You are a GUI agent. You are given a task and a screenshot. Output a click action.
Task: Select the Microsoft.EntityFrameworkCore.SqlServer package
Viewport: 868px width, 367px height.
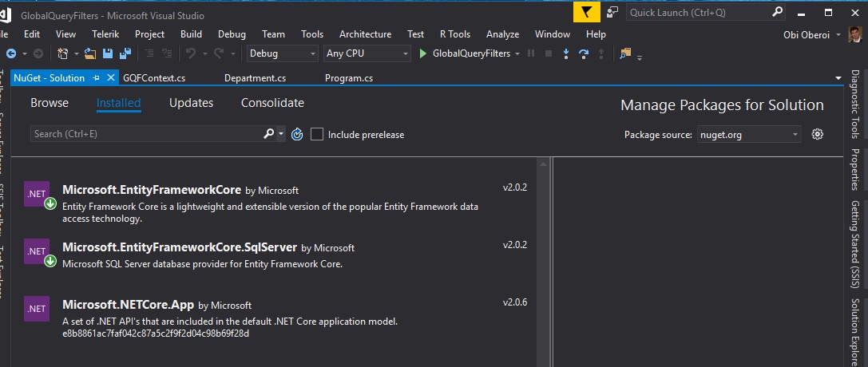180,247
